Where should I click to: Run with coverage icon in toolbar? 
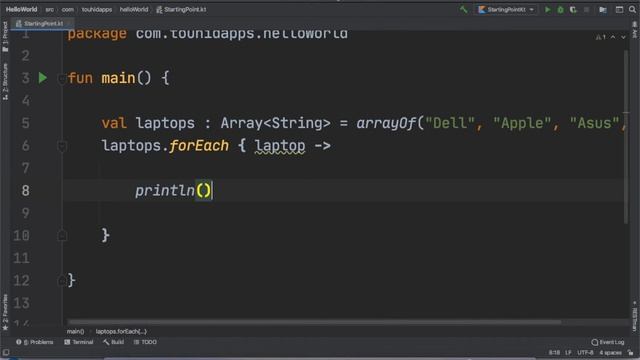tap(573, 9)
